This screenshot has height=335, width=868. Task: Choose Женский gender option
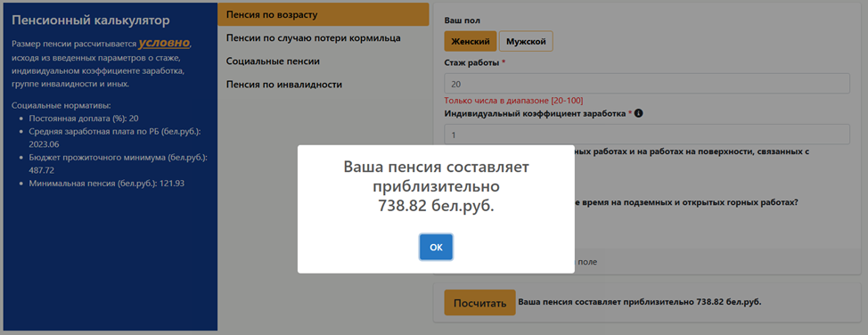pos(470,41)
